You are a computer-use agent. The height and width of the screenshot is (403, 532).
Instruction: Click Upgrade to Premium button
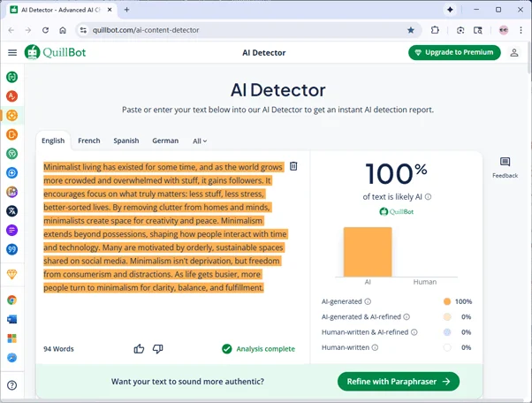(x=454, y=52)
